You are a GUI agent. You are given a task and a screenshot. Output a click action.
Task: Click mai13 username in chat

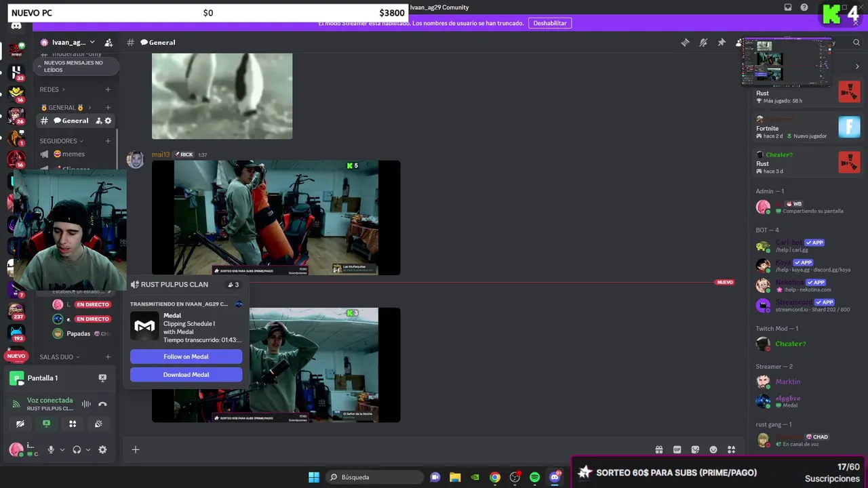(161, 155)
